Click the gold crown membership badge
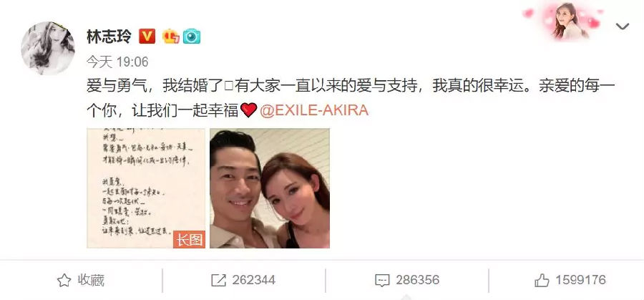Viewport: 644px width, 300px height. [171, 37]
